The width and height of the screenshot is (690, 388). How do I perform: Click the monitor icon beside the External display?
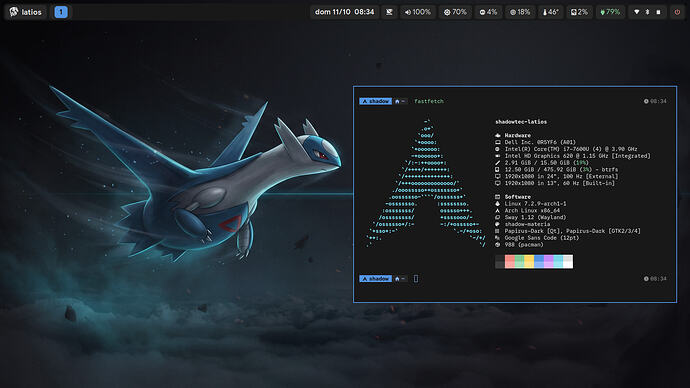point(498,176)
